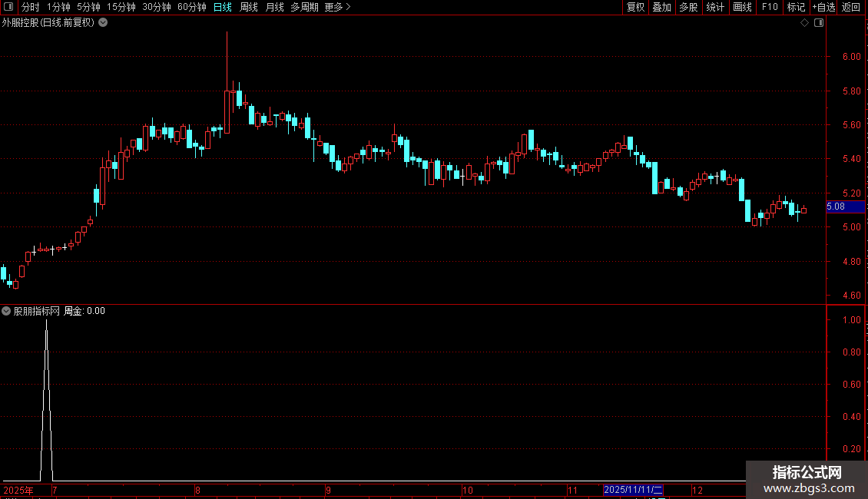This screenshot has height=499, width=868.
Task: Toggle the panel layout icon at top-left
Action: (8, 7)
